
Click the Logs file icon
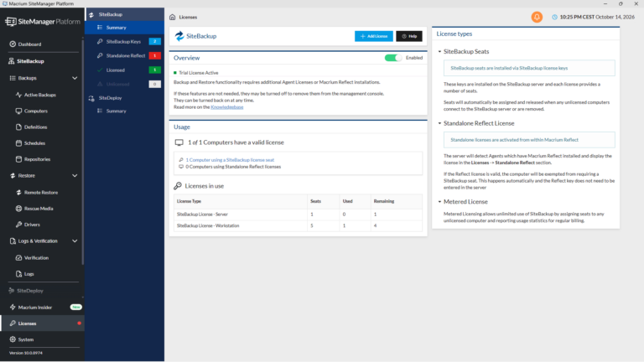tap(18, 274)
